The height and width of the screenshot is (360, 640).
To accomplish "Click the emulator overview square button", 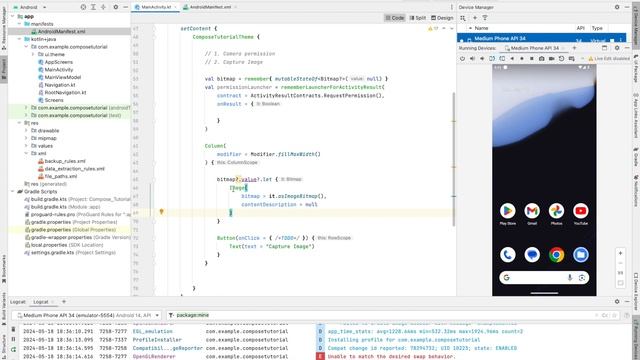I will (x=531, y=58).
